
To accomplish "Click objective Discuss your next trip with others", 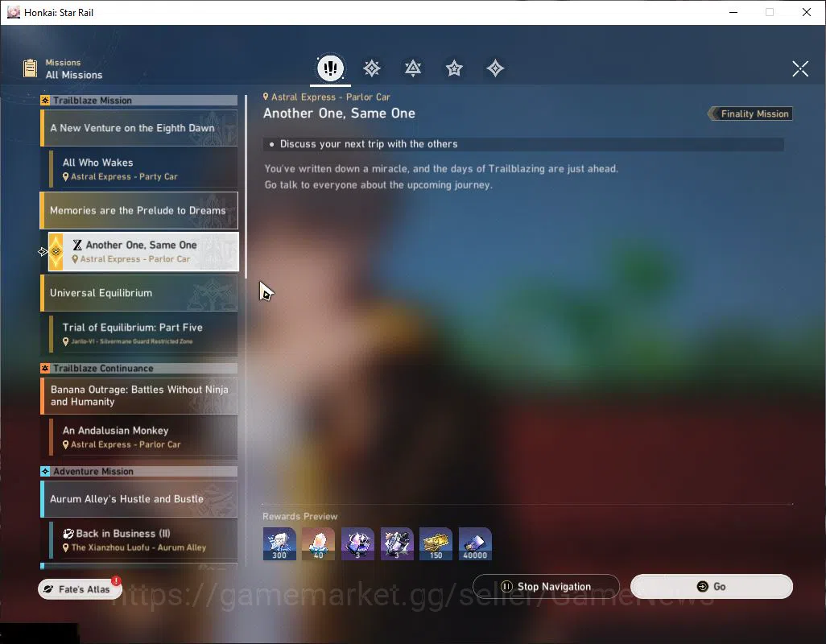I will pyautogui.click(x=523, y=144).
